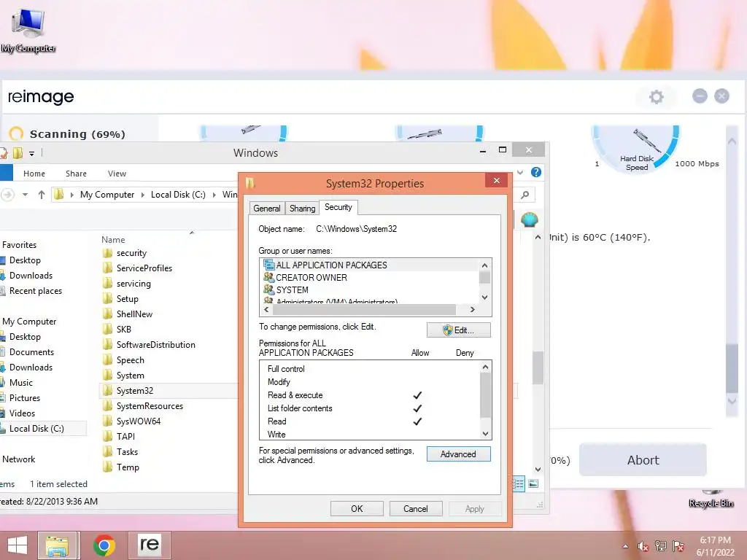This screenshot has height=560, width=747.
Task: Open Explorer help question mark icon
Action: pyautogui.click(x=536, y=172)
